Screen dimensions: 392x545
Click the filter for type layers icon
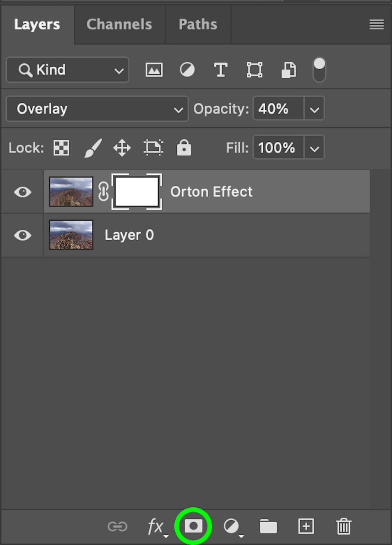pos(221,70)
